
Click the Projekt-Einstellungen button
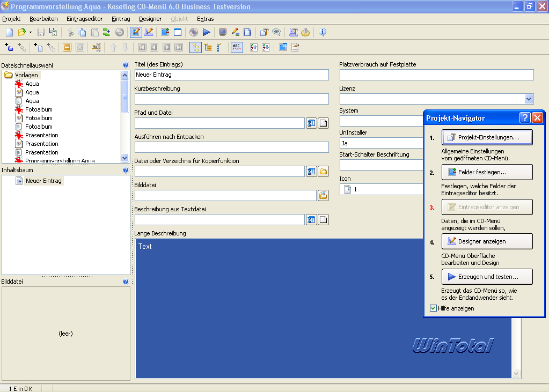487,137
